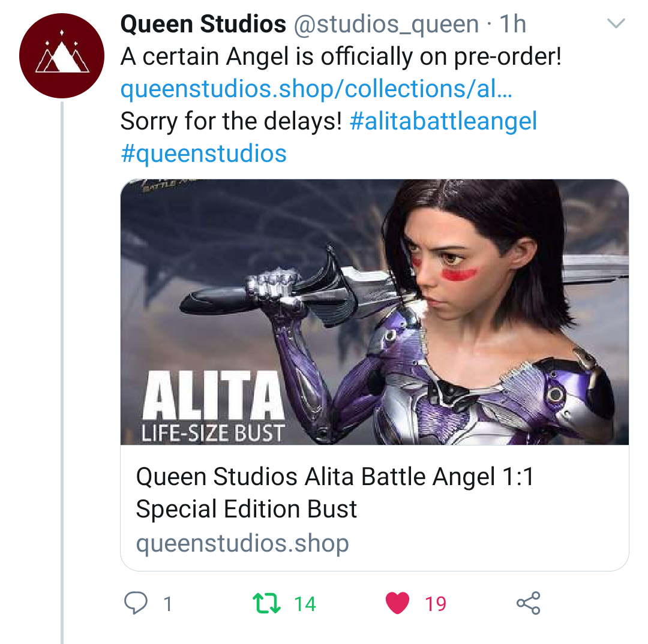Retweet using the green arrows icon
The height and width of the screenshot is (644, 648).
(268, 603)
